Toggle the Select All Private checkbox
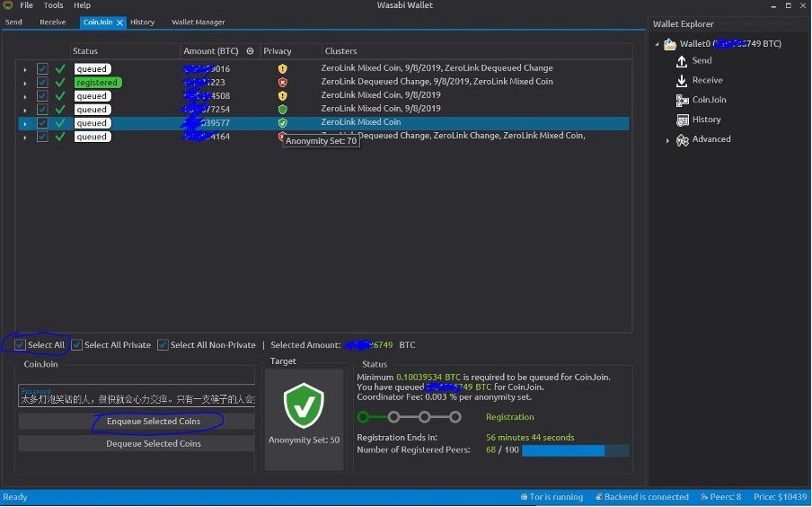 click(76, 344)
